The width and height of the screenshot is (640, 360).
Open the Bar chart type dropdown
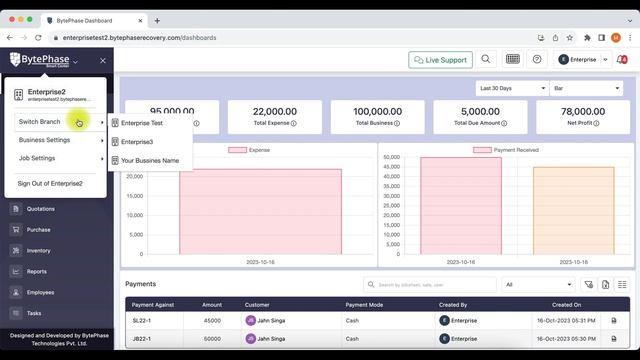(586, 88)
